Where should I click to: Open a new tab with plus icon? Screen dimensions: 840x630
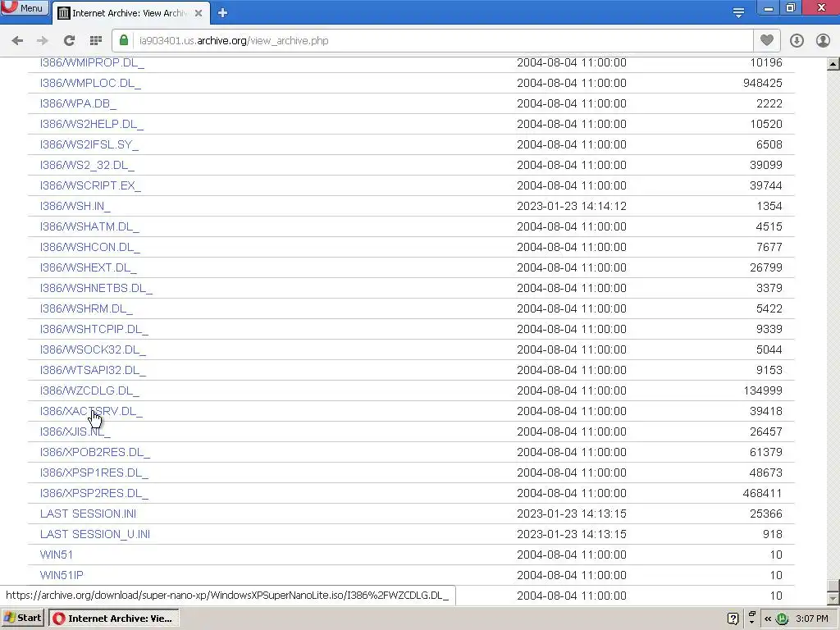[222, 13]
